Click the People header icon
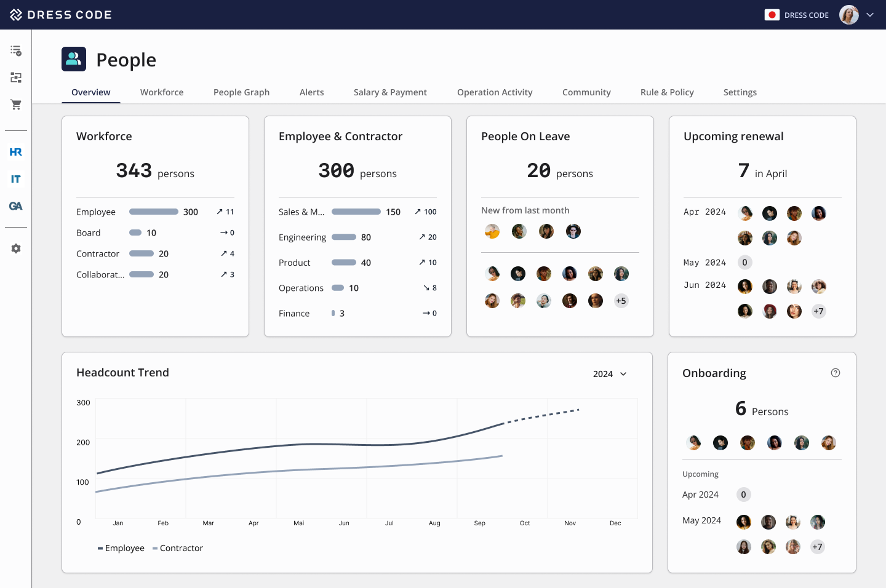Image resolution: width=886 pixels, height=588 pixels. (74, 59)
